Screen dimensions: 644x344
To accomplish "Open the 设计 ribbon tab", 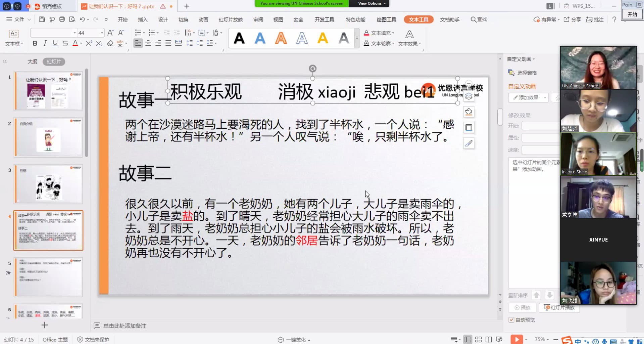I will tap(163, 19).
